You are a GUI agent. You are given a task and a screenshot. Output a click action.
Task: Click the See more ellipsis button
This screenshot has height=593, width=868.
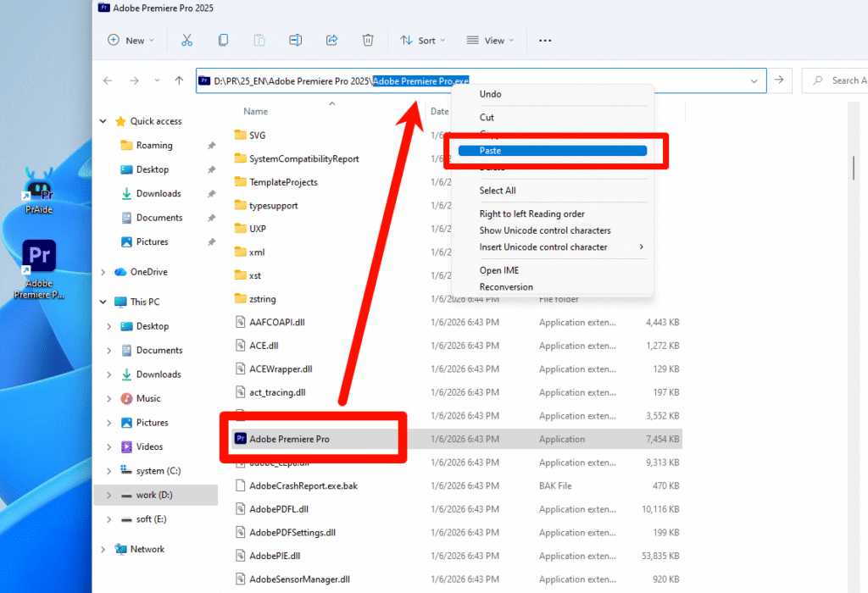(545, 40)
